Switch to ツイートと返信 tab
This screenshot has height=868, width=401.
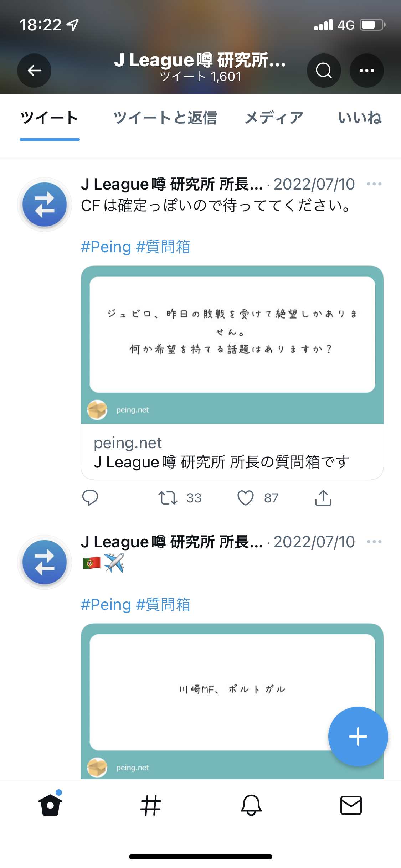pos(165,118)
